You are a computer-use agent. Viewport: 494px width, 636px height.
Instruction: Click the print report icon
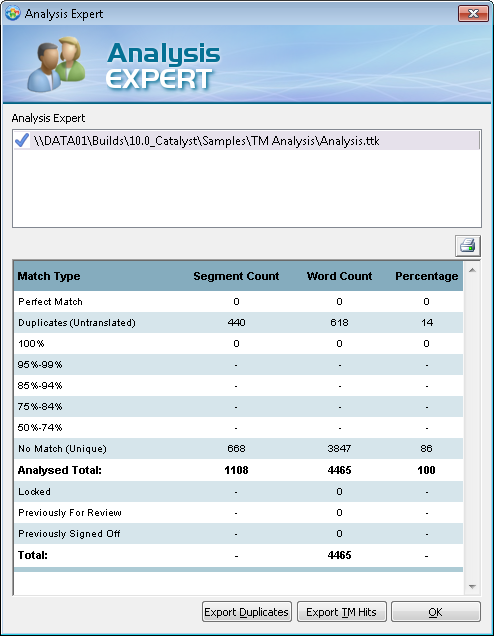pos(468,246)
